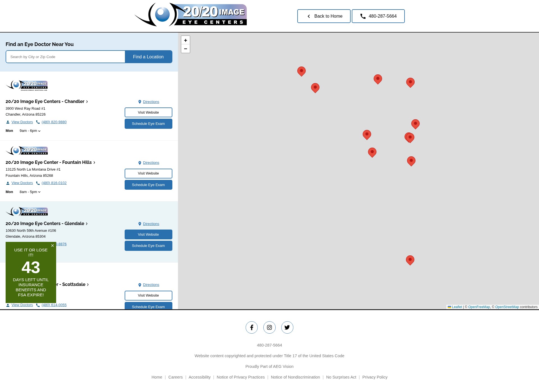Image resolution: width=539 pixels, height=392 pixels.
Task: Close the Use It Or Lose It popup
Action: (52, 246)
